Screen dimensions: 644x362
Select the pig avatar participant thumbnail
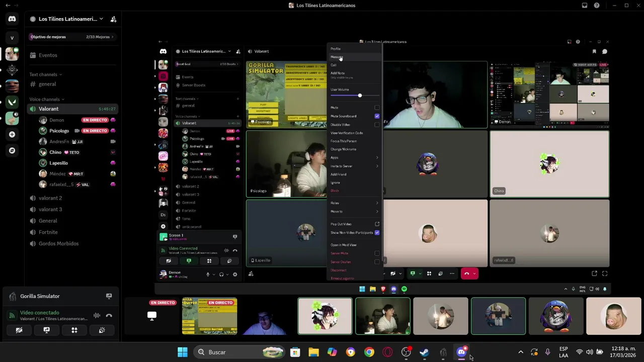click(614, 316)
